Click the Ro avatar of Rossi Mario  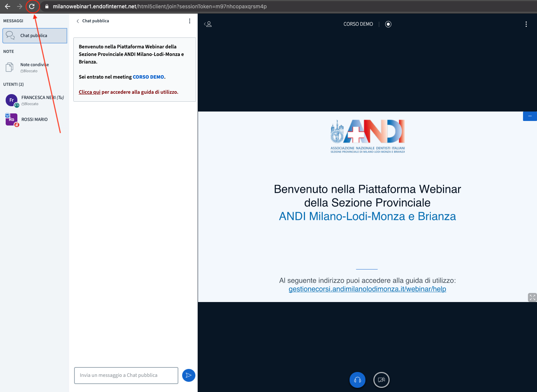[x=11, y=119]
